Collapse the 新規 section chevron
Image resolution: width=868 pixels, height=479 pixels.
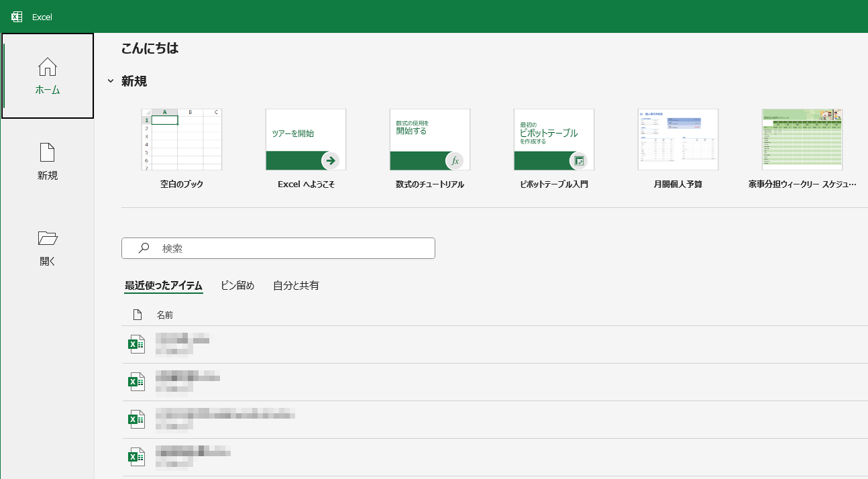tap(110, 81)
